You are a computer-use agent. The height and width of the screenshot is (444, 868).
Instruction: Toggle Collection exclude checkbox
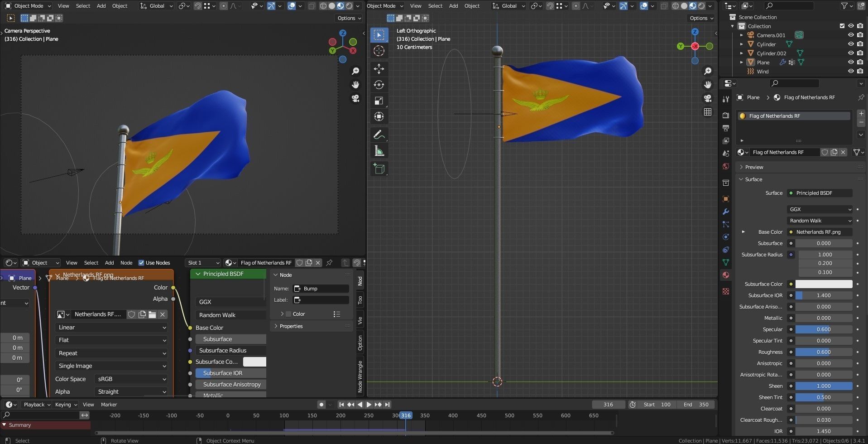[842, 26]
